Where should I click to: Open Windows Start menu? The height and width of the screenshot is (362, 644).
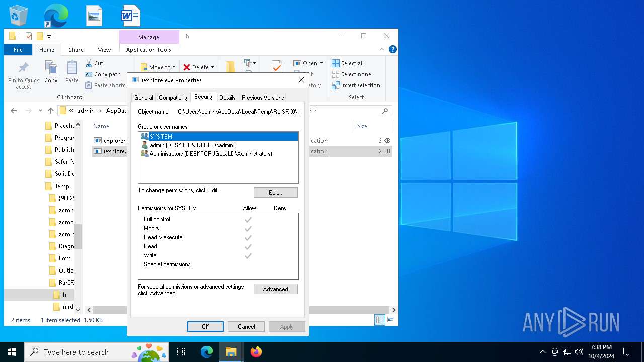tap(12, 352)
